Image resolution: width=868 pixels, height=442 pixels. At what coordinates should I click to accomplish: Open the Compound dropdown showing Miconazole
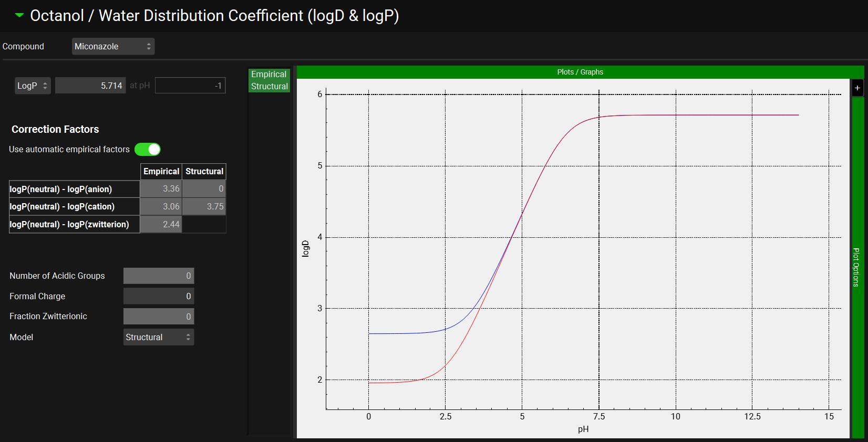click(x=113, y=46)
